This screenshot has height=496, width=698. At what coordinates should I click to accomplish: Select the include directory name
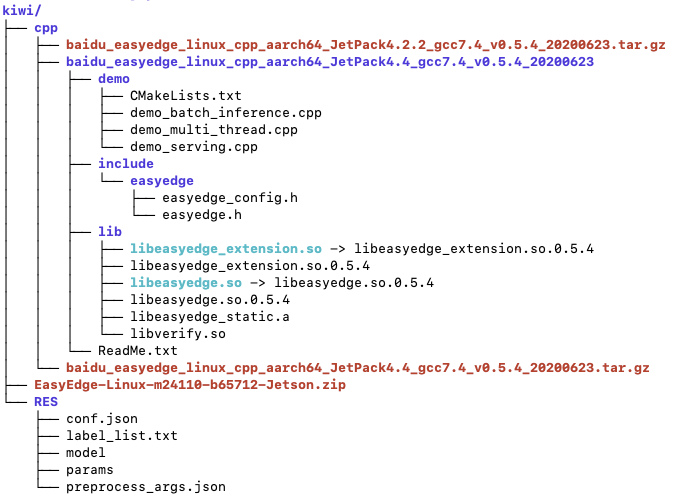[126, 164]
